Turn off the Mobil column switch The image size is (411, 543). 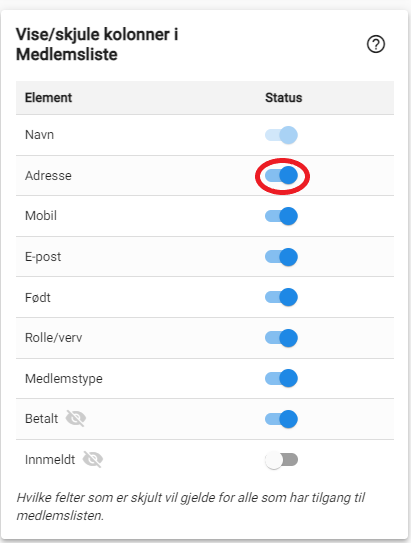point(281,216)
